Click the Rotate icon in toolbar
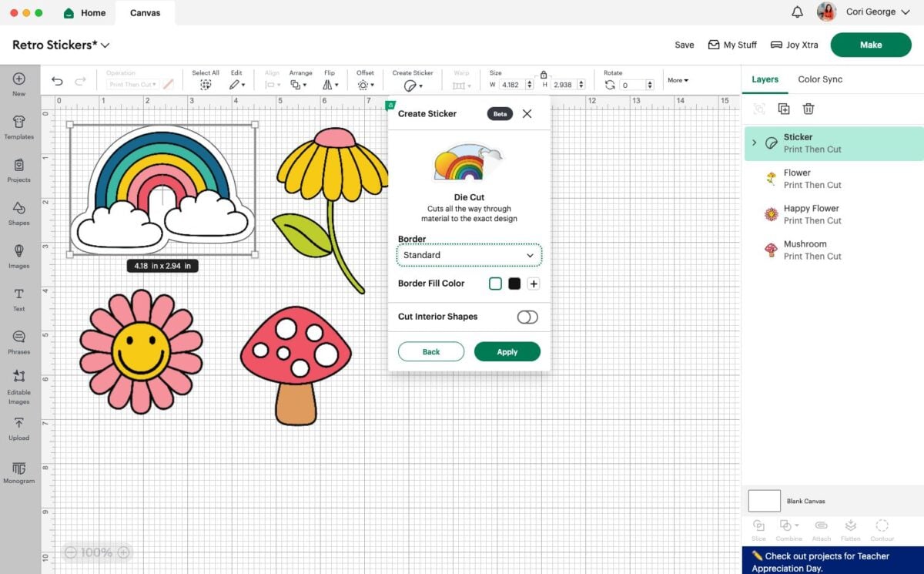The width and height of the screenshot is (924, 574). [610, 85]
